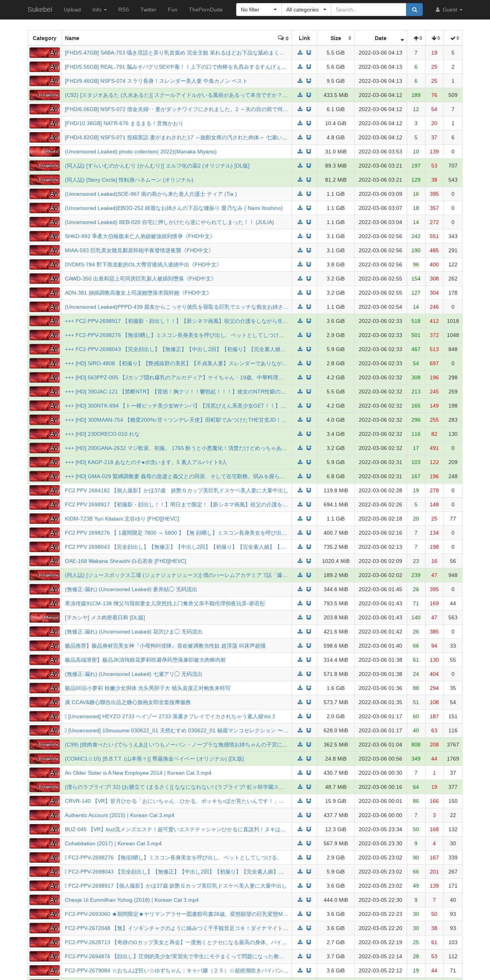490x980 pixels.
Task: Open the Upload page
Action: click(72, 10)
